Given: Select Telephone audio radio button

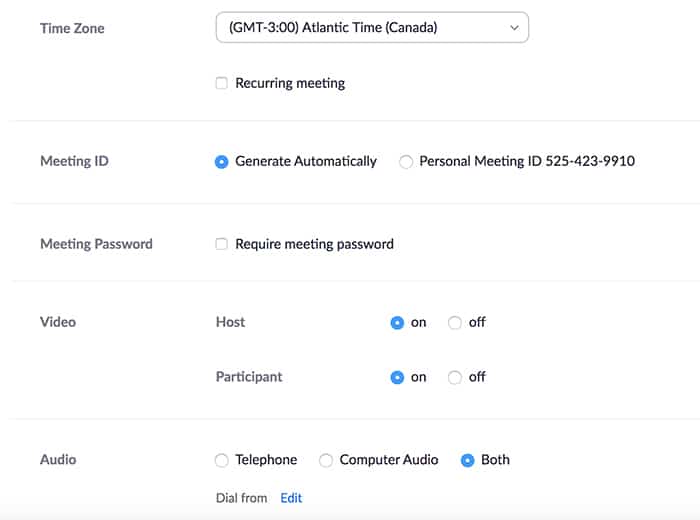Looking at the screenshot, I should point(221,460).
